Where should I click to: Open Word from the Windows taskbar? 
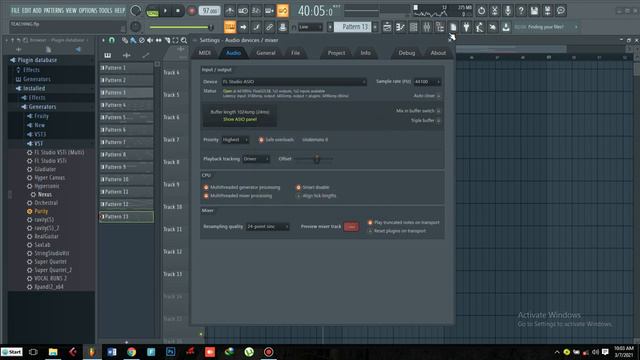click(x=111, y=352)
